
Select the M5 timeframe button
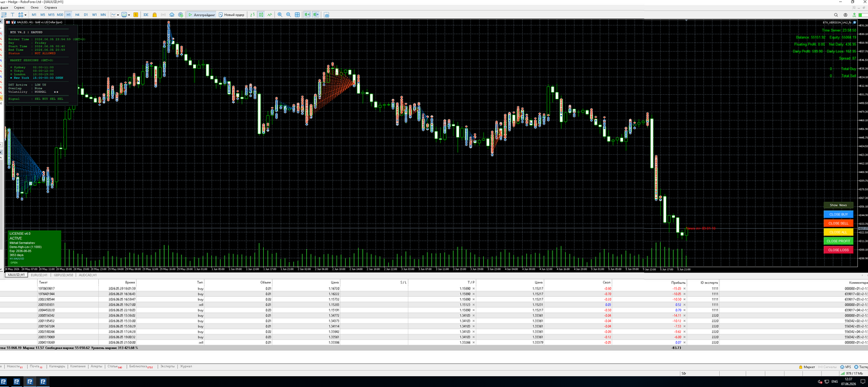click(42, 14)
